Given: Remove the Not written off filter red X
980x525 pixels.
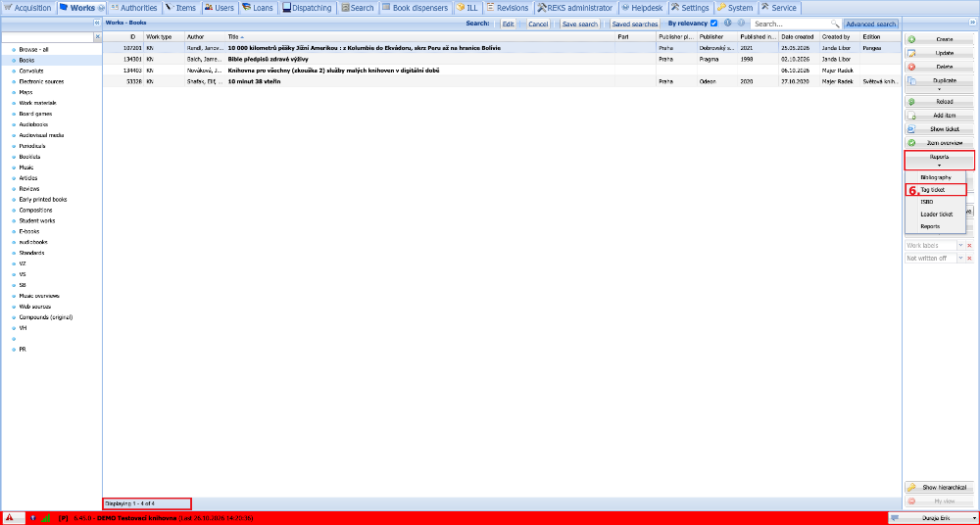Looking at the screenshot, I should click(969, 259).
